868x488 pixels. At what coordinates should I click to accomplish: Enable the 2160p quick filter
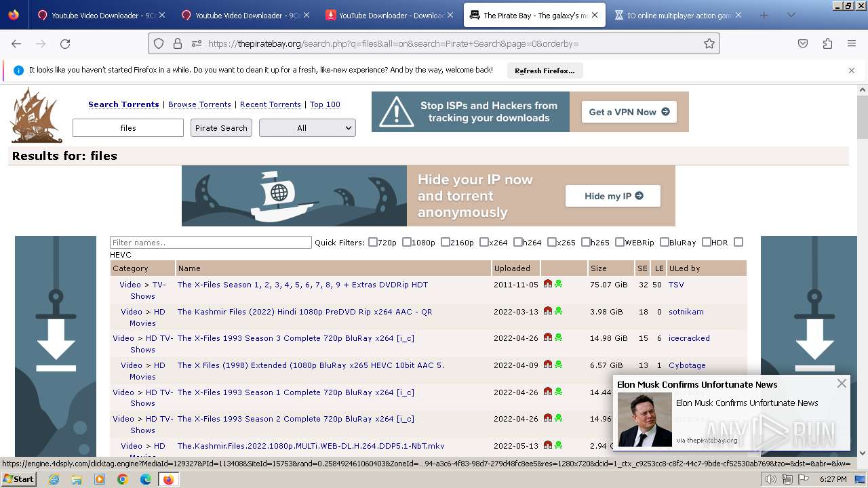[x=446, y=242]
